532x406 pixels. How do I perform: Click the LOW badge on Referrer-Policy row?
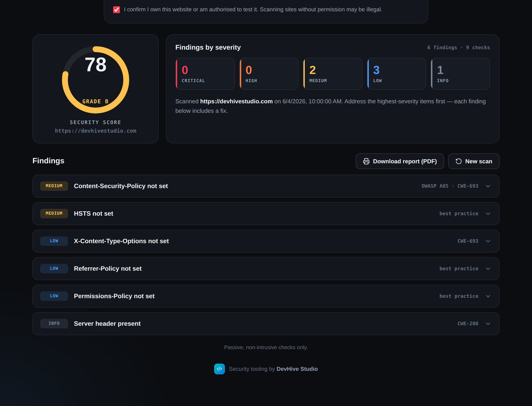(x=54, y=269)
